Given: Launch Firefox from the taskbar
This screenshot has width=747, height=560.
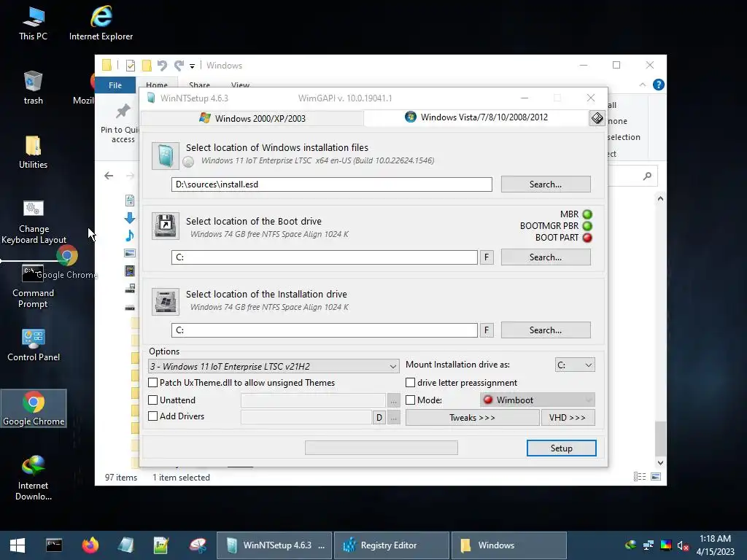Looking at the screenshot, I should [x=90, y=545].
